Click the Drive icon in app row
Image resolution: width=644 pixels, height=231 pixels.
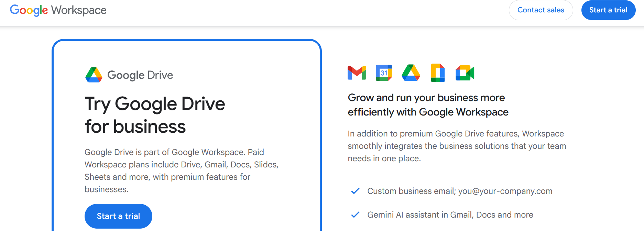[411, 73]
